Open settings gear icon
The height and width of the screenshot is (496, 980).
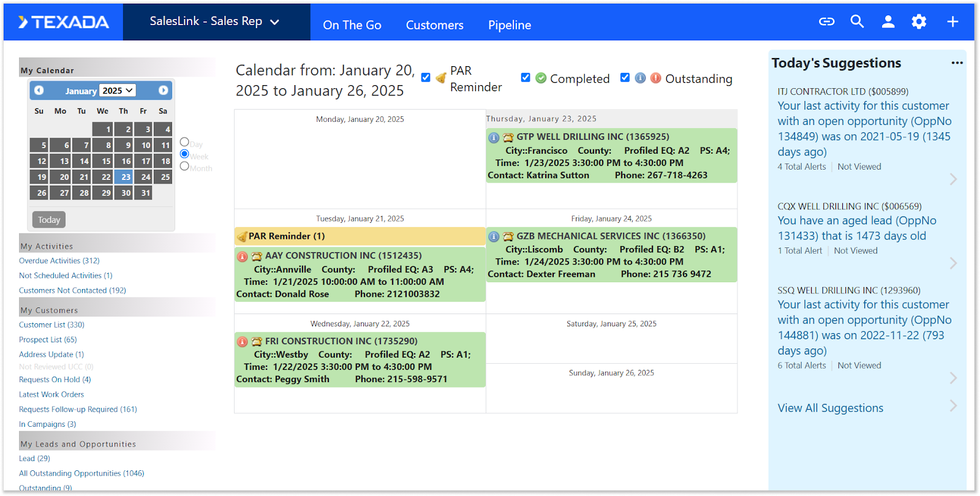(x=919, y=22)
